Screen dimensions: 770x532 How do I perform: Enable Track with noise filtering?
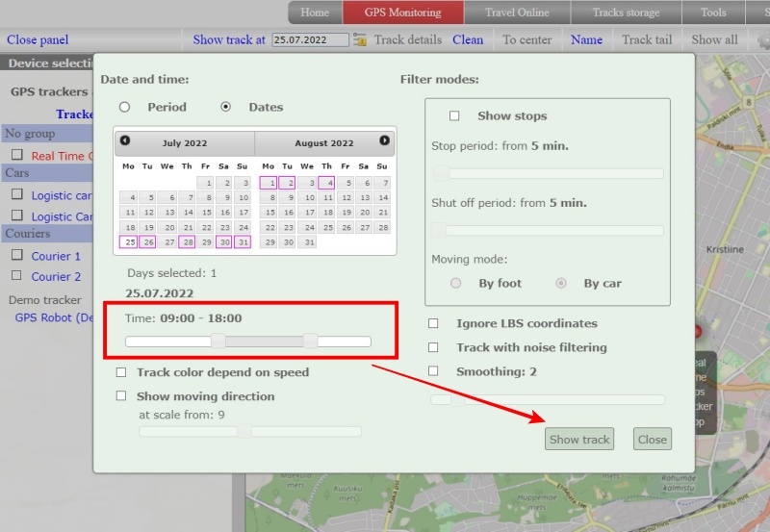point(433,347)
